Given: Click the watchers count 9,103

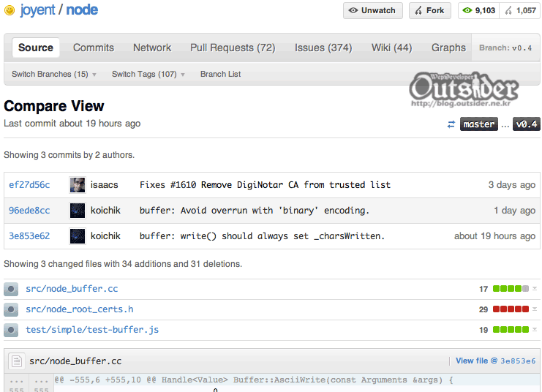Looking at the screenshot, I should point(479,10).
